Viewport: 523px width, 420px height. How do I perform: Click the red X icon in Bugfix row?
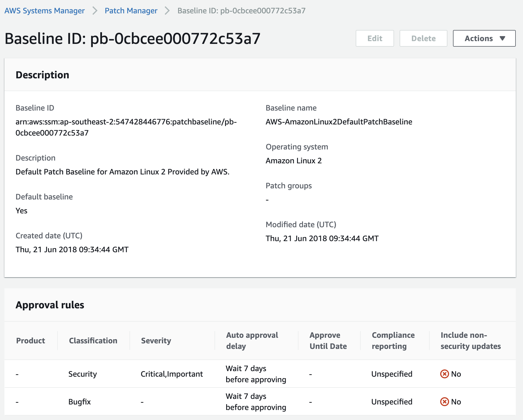click(x=444, y=402)
